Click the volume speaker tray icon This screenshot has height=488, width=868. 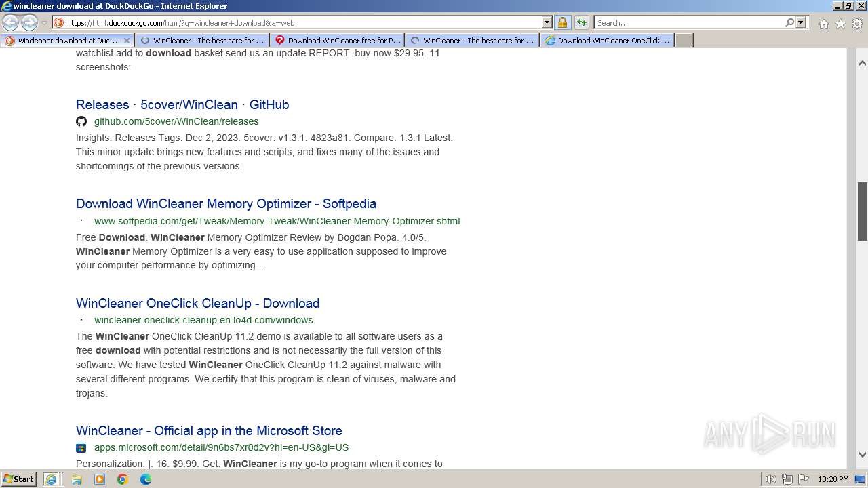pos(771,479)
